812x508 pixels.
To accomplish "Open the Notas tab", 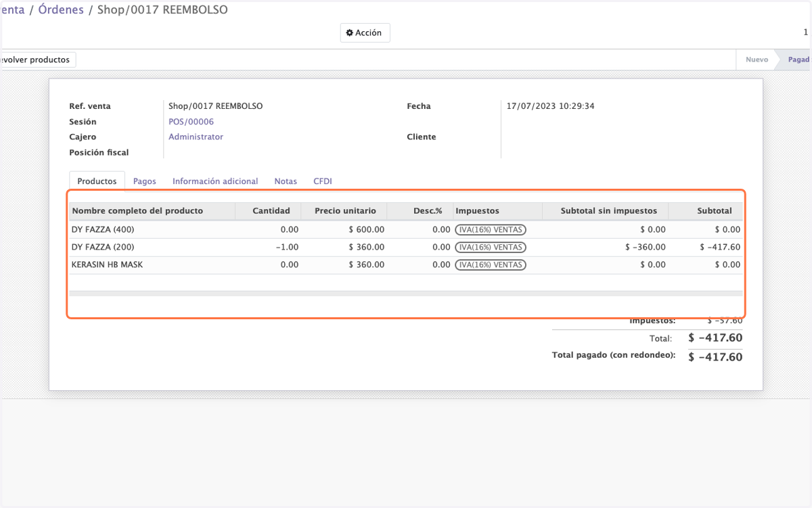I will 286,181.
